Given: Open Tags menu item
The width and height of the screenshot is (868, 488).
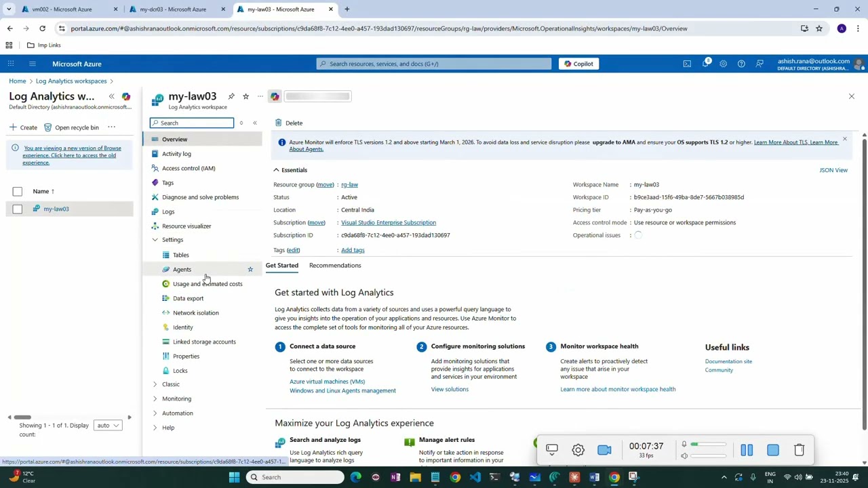Looking at the screenshot, I should tap(167, 183).
